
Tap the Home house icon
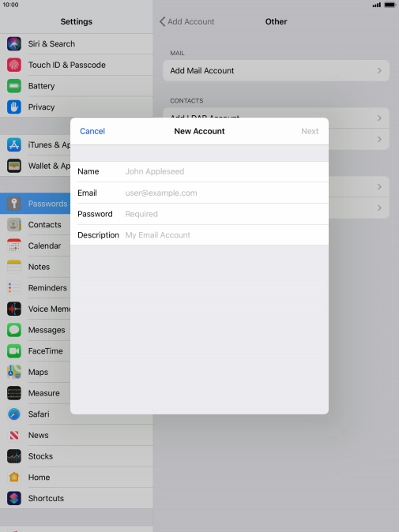click(14, 477)
